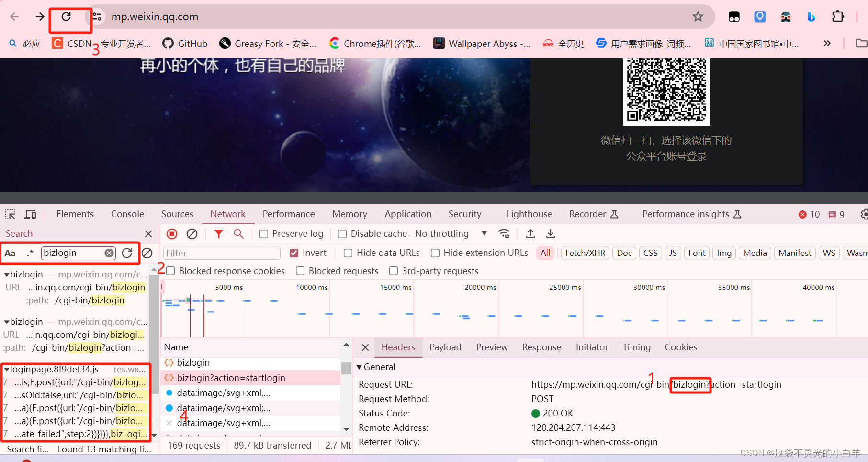Image resolution: width=868 pixels, height=462 pixels.
Task: Close the Search panel
Action: [x=148, y=234]
